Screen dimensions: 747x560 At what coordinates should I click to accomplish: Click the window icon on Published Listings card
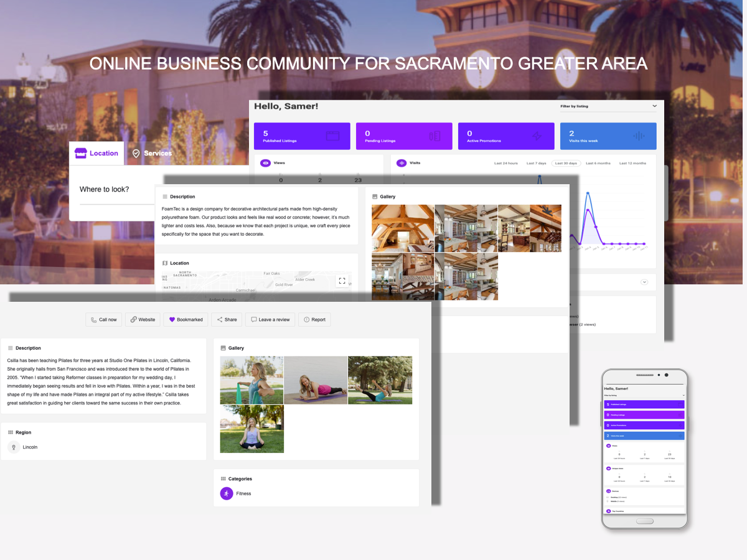tap(332, 136)
